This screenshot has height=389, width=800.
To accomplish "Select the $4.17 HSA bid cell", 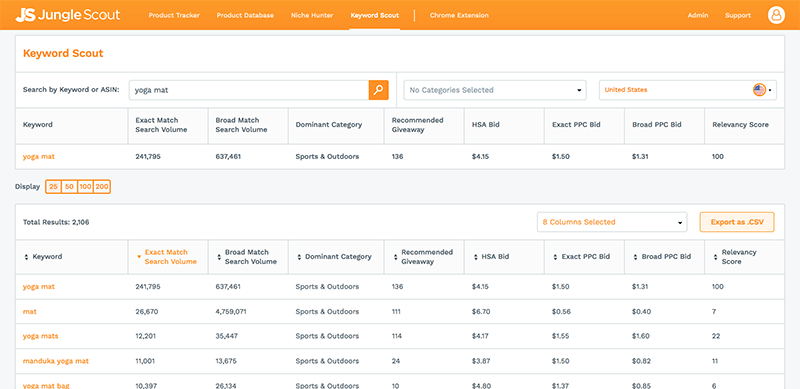I will (x=480, y=336).
